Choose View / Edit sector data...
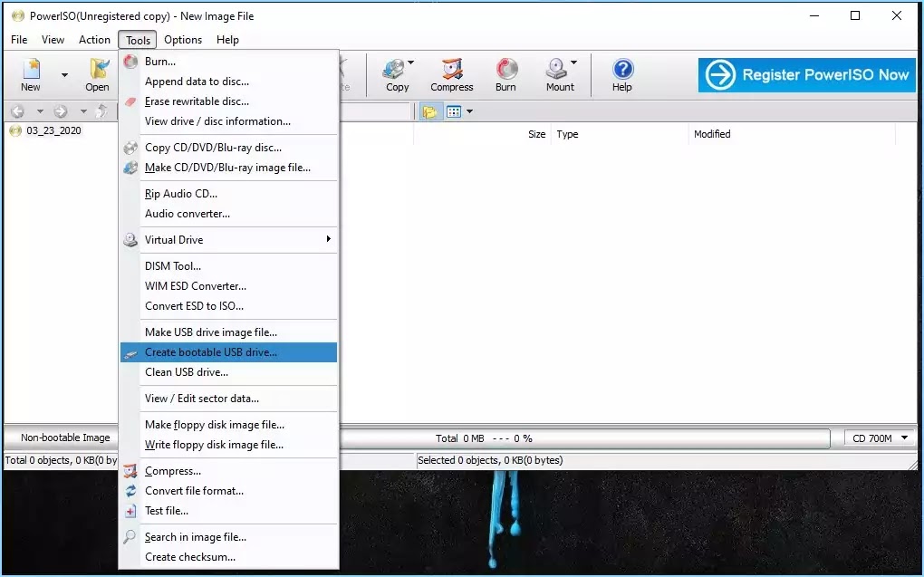924x577 pixels. pyautogui.click(x=228, y=399)
